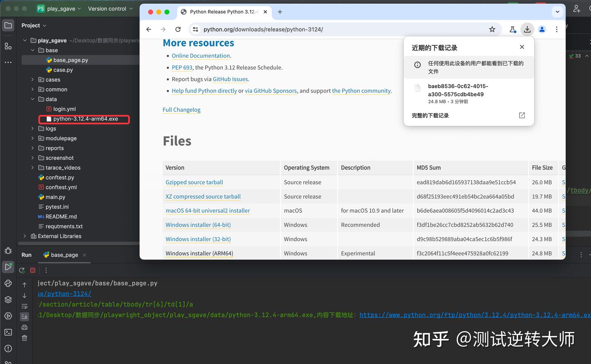Collapse the data folder in Project tree
This screenshot has height=364, width=591.
[x=32, y=99]
